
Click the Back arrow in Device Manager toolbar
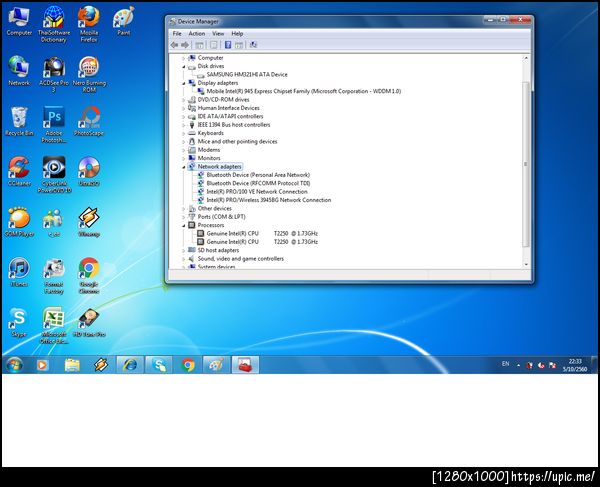tap(174, 45)
